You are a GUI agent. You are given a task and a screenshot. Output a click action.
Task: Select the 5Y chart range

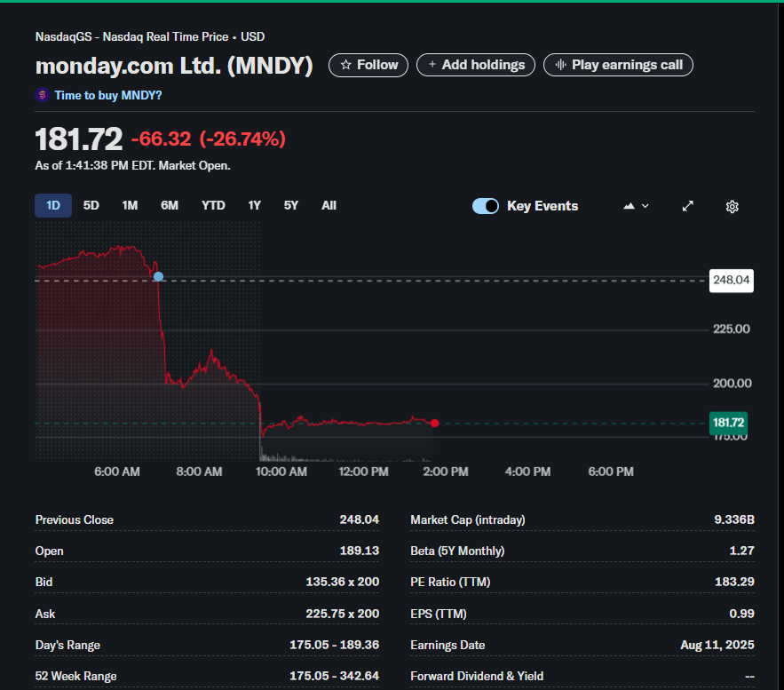291,205
